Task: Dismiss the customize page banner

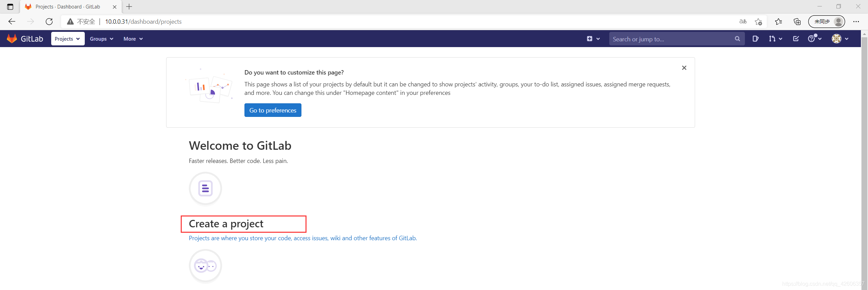Action: (684, 68)
